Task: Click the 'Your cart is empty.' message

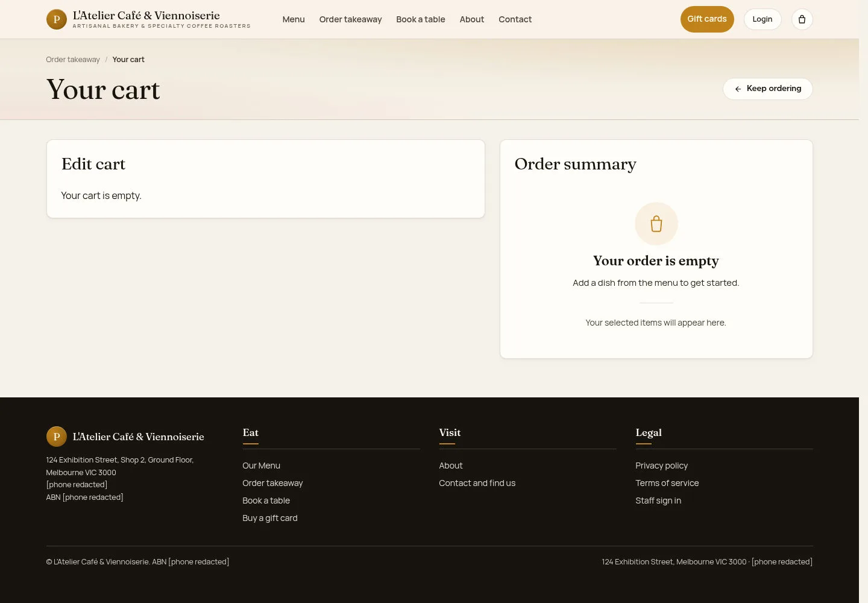Action: 101,196
